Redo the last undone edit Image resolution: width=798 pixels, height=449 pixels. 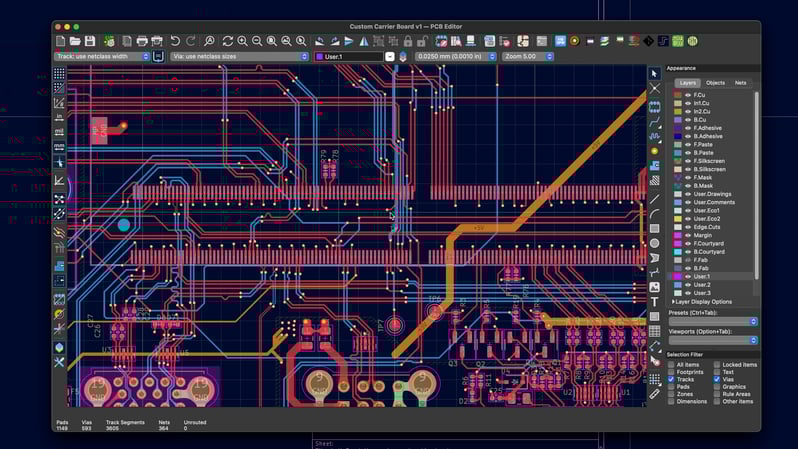tap(190, 41)
